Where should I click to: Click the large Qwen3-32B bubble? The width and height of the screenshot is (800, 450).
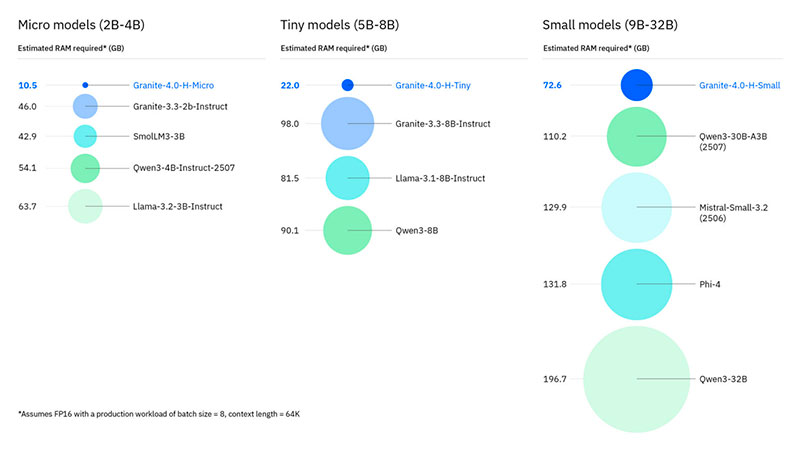[x=637, y=379]
